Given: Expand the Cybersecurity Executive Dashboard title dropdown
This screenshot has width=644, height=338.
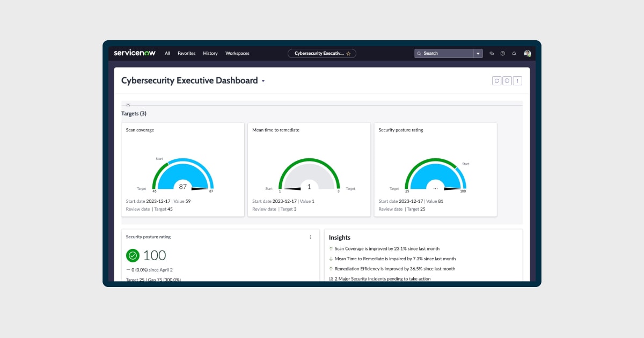Looking at the screenshot, I should pyautogui.click(x=263, y=81).
